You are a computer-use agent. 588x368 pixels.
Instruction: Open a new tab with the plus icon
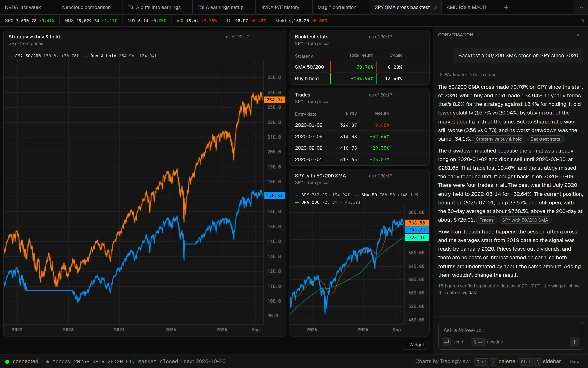(506, 7)
